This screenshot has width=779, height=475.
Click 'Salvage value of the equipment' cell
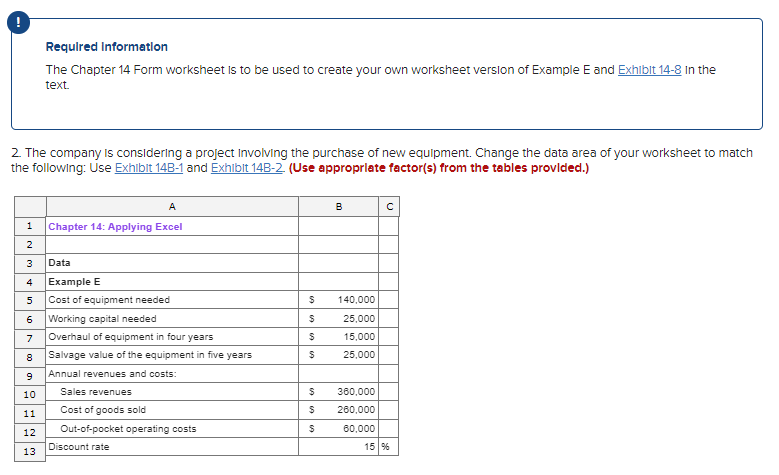point(172,355)
